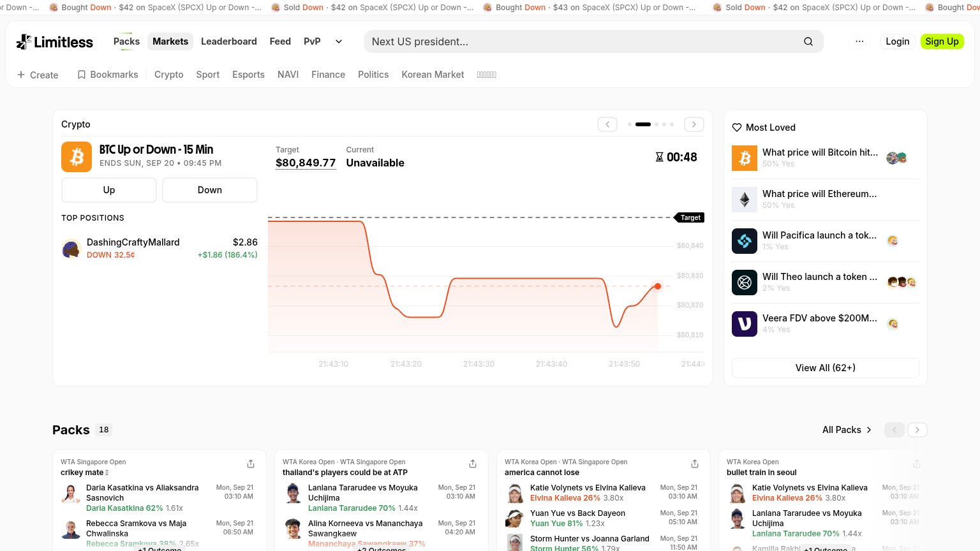Show previous Packs with left arrow
This screenshot has width=980, height=551.
(x=895, y=430)
